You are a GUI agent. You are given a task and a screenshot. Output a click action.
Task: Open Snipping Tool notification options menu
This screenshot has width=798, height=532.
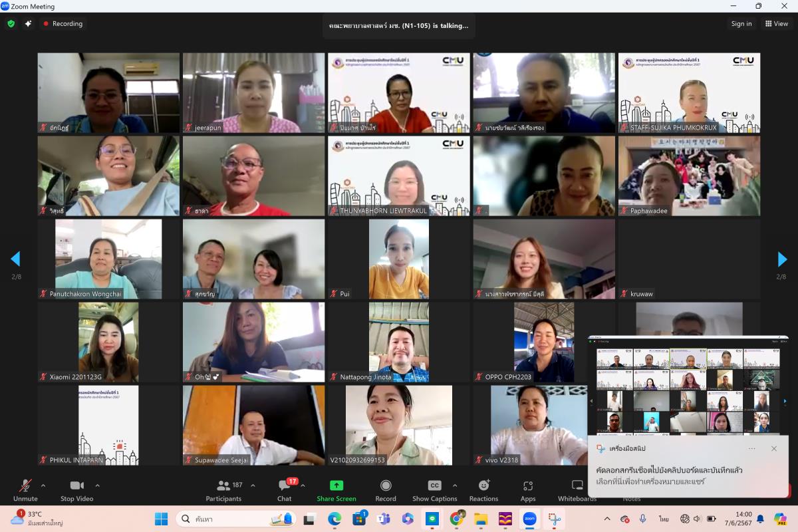coord(752,448)
